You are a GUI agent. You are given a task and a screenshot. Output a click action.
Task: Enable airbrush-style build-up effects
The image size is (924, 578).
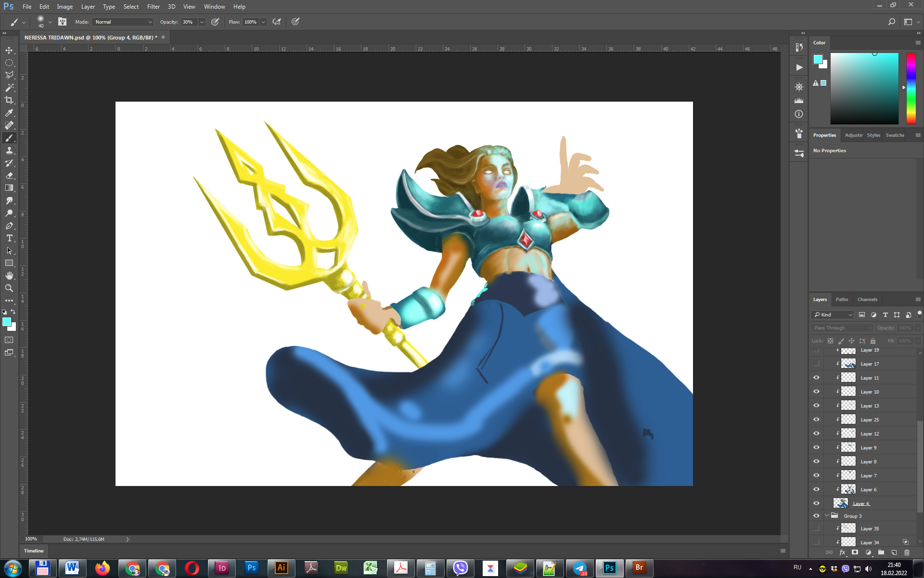pyautogui.click(x=277, y=22)
